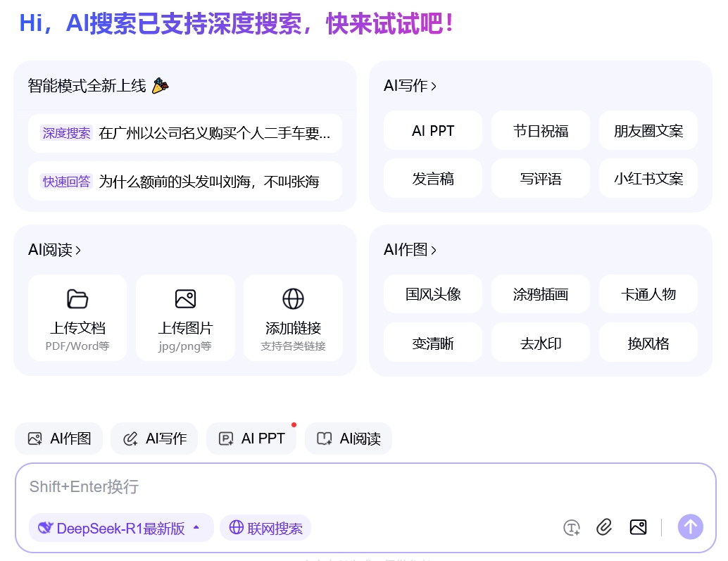
Task: Expand the AI阅读 section chevron
Action: coord(78,250)
